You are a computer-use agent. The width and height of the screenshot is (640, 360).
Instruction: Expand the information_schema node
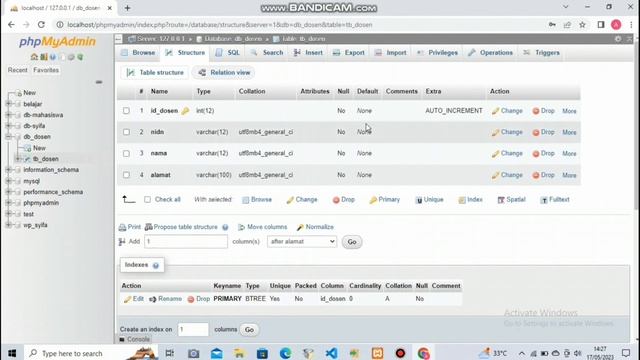(9, 169)
